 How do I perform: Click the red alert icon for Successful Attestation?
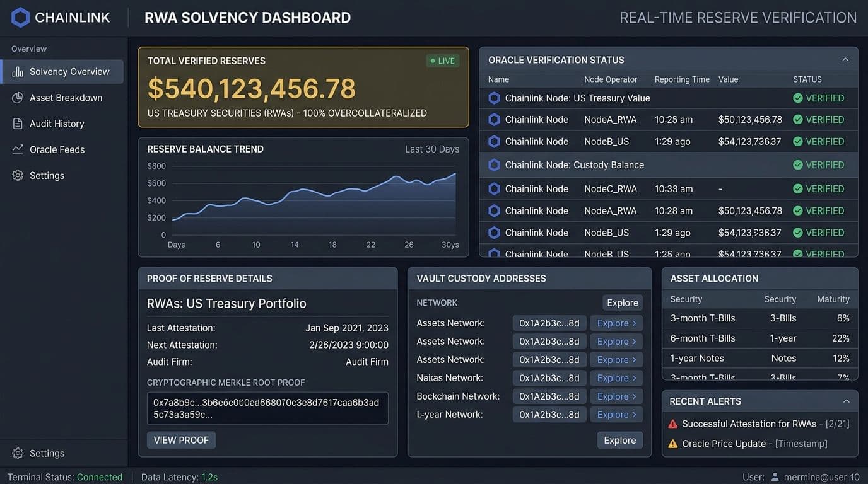pos(673,424)
